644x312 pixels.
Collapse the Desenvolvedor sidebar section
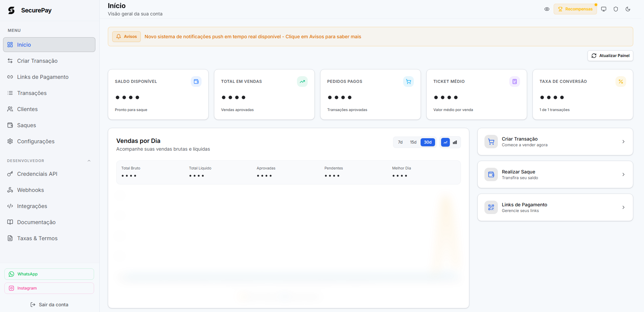(89, 161)
